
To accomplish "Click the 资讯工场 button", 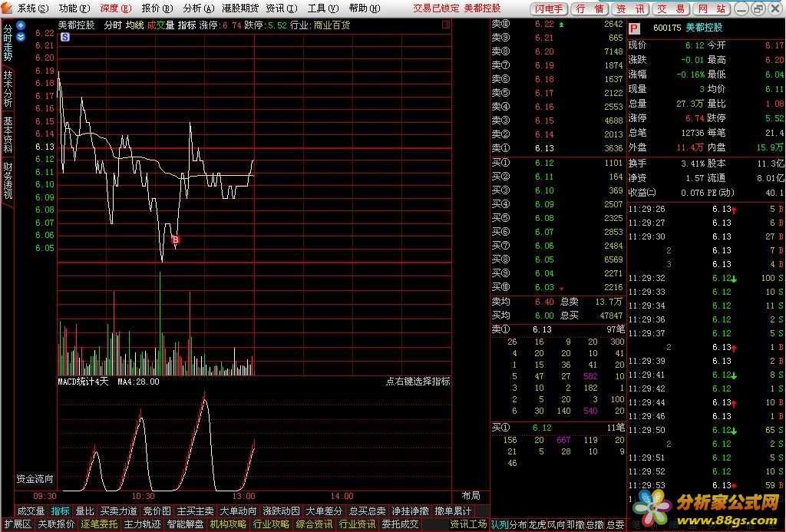I will point(468,524).
